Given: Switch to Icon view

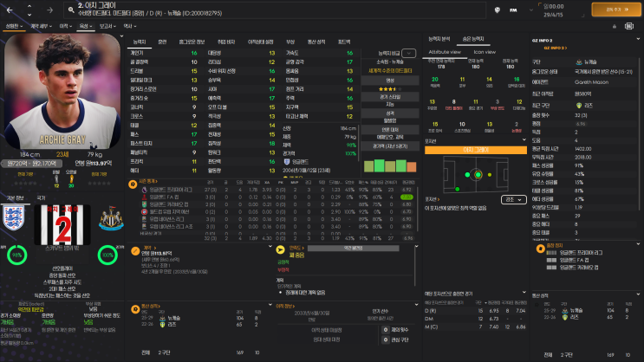Looking at the screenshot, I should pyautogui.click(x=485, y=52).
